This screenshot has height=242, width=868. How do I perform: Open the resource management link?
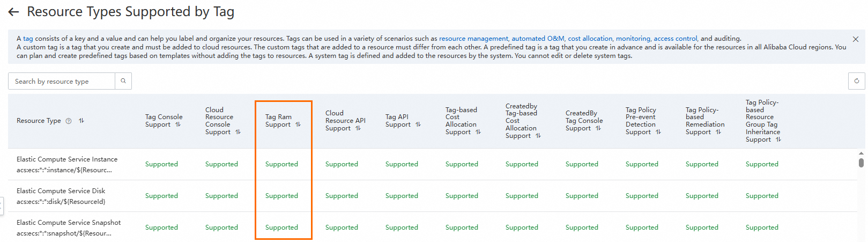click(x=473, y=39)
